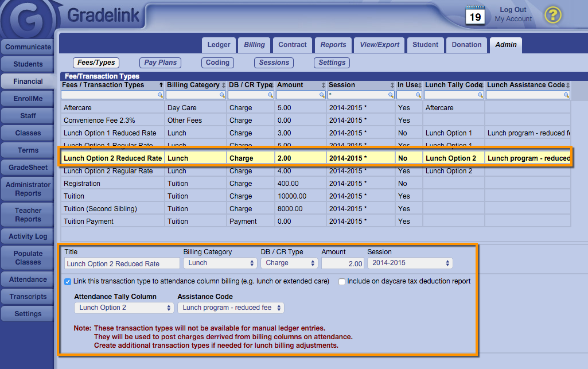Click sort arrow on Fees / Transaction Types
This screenshot has width=588, height=369.
pyautogui.click(x=161, y=86)
